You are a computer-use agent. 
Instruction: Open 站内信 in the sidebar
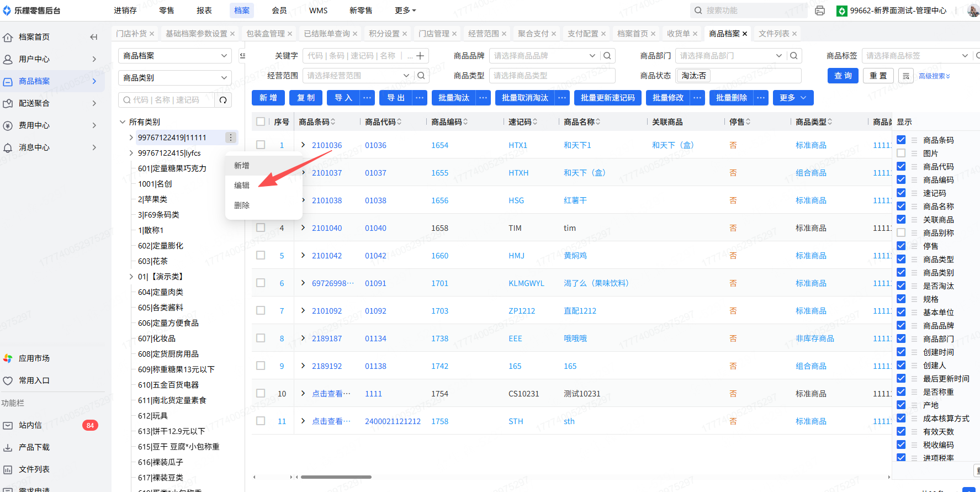30,425
